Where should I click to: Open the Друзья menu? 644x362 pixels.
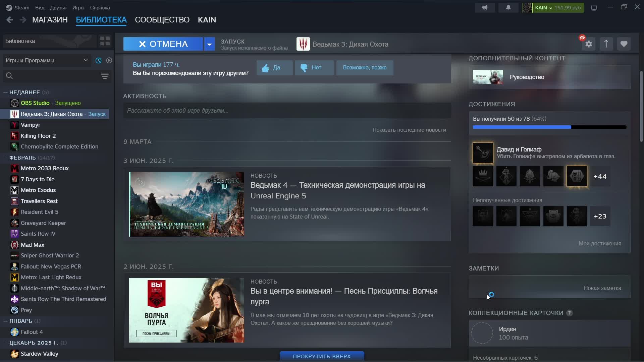click(x=58, y=7)
